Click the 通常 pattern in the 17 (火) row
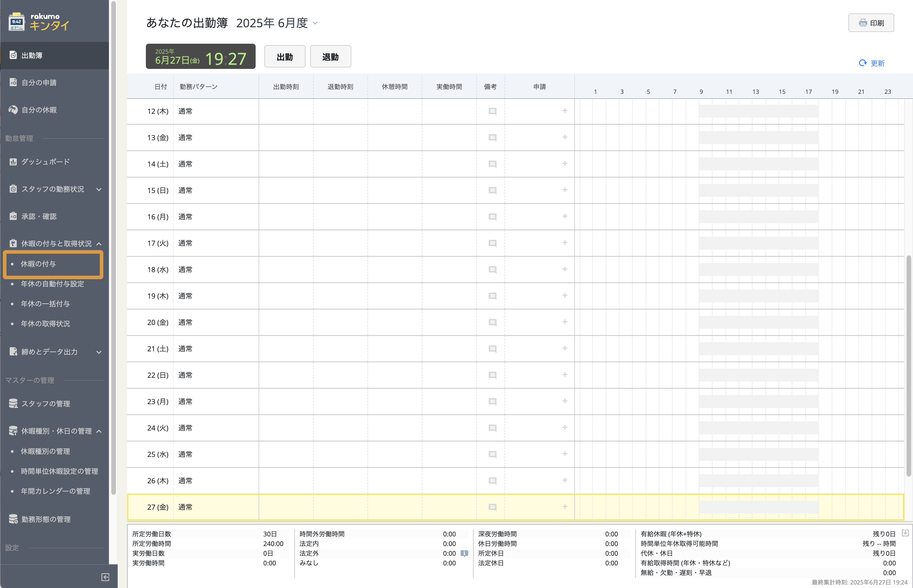Image resolution: width=913 pixels, height=588 pixels. (x=185, y=243)
